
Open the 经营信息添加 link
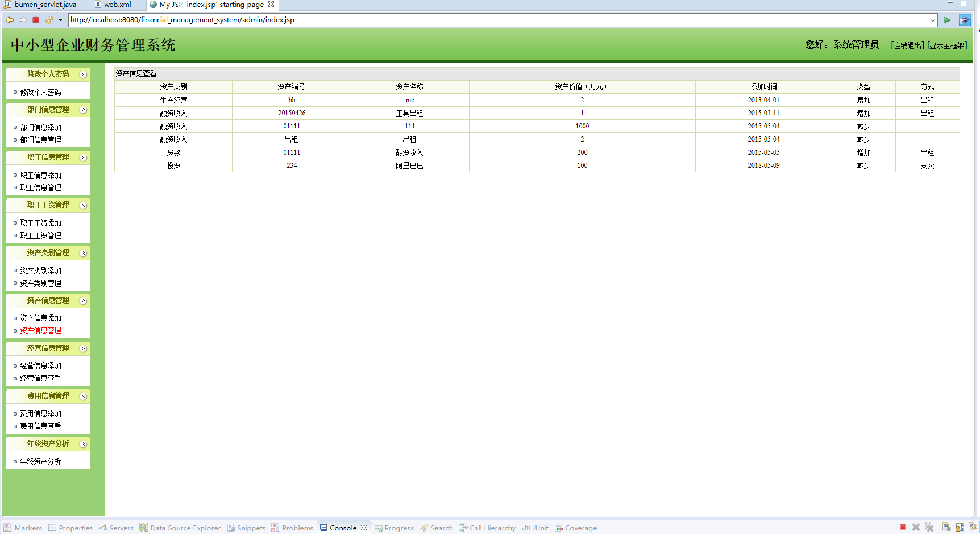coord(41,366)
